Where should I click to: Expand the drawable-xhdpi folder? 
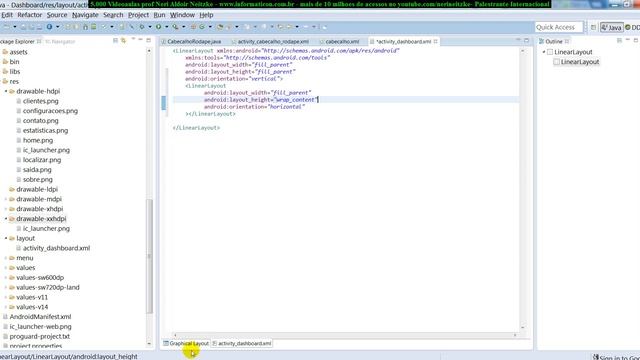6,209
